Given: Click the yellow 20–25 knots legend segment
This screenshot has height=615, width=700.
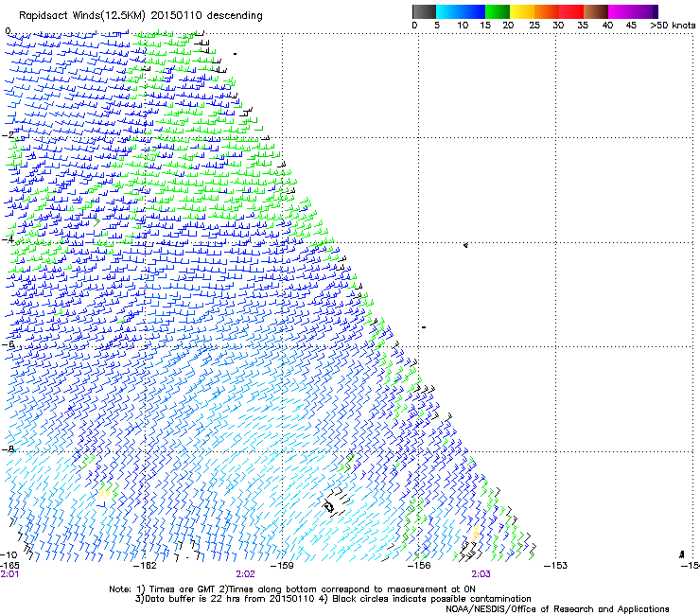Looking at the screenshot, I should point(522,11).
